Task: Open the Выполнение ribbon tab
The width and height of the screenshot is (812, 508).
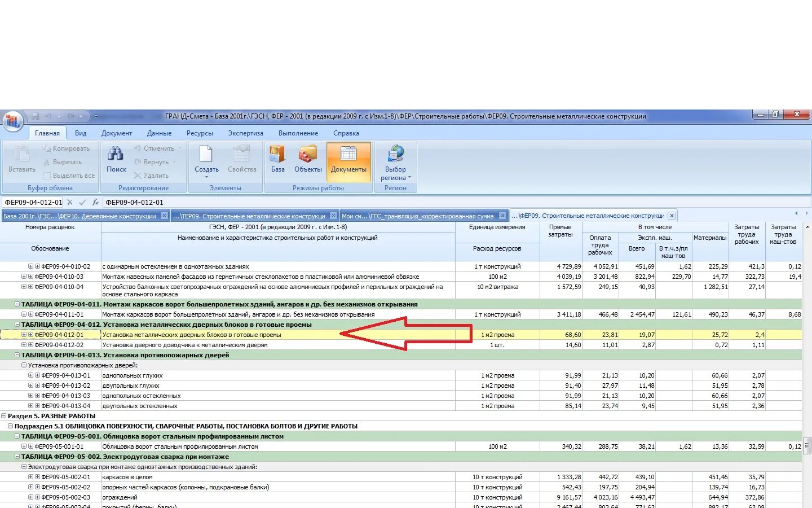Action: click(298, 133)
